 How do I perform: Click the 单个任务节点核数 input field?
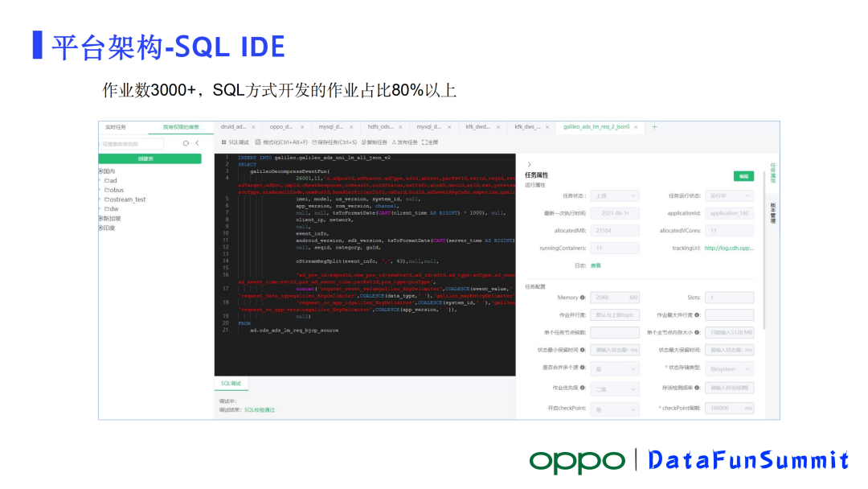pos(615,333)
